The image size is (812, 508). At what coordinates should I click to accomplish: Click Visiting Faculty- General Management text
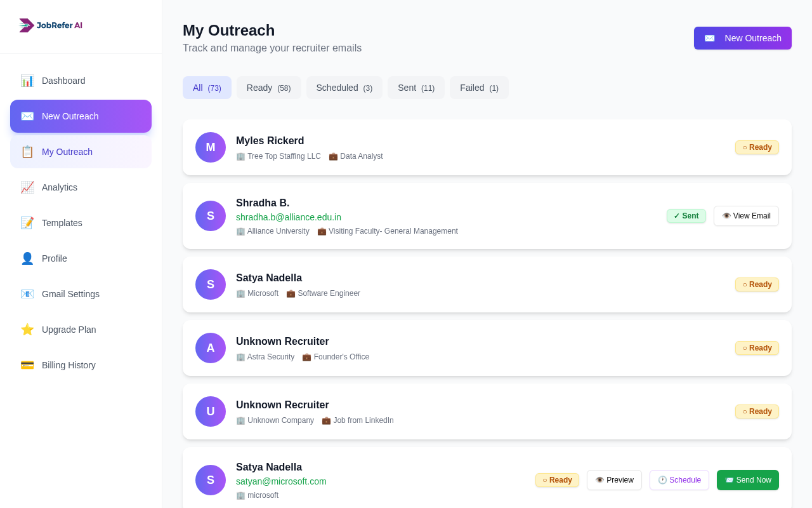[393, 231]
